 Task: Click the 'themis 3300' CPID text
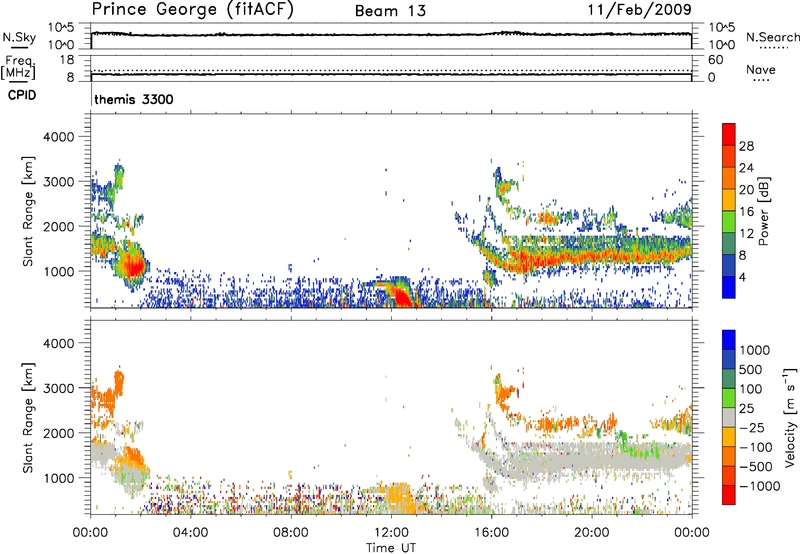tap(134, 99)
